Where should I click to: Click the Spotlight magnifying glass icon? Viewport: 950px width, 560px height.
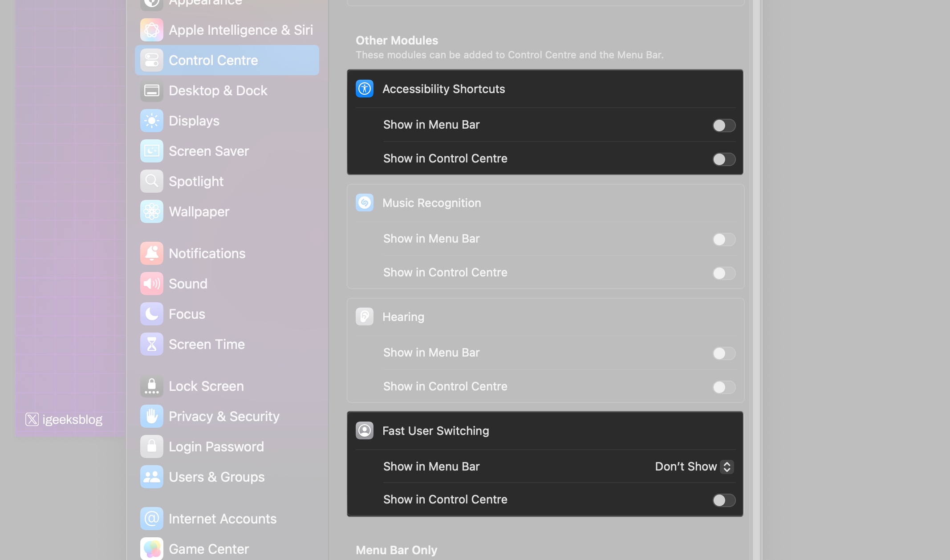[x=152, y=181]
